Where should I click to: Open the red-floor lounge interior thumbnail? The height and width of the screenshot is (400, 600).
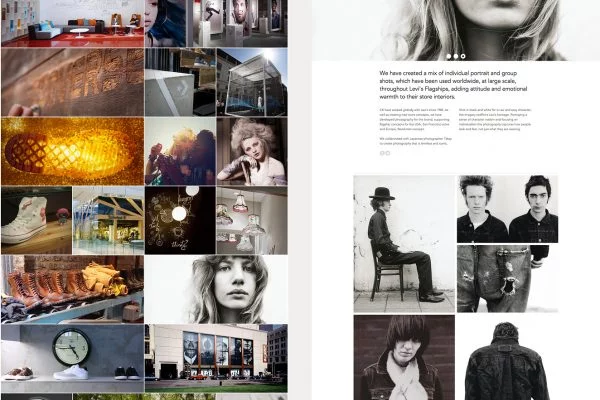coord(72,23)
